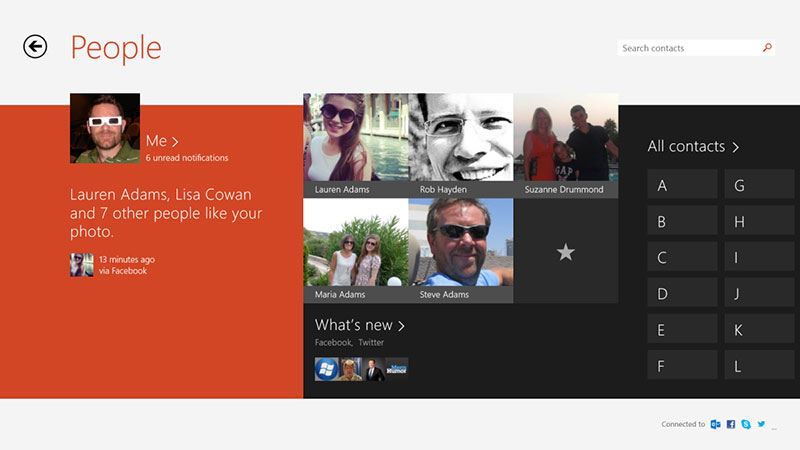This screenshot has width=800, height=450.
Task: Click the blue-white logo avatar in What's new
Action: [x=397, y=369]
